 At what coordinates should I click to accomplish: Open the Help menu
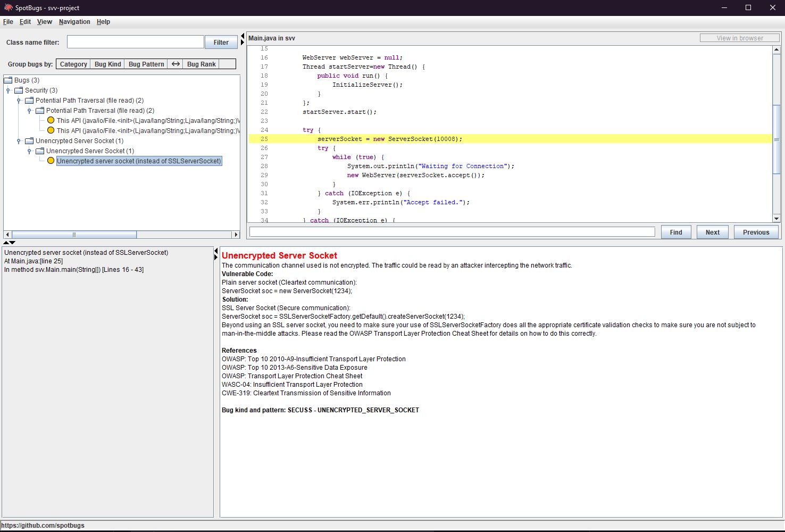(x=104, y=22)
